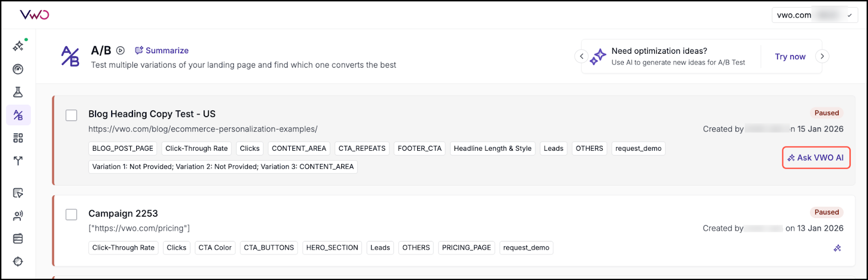
Task: Select the Campaign 2253 checkbox
Action: (x=71, y=214)
